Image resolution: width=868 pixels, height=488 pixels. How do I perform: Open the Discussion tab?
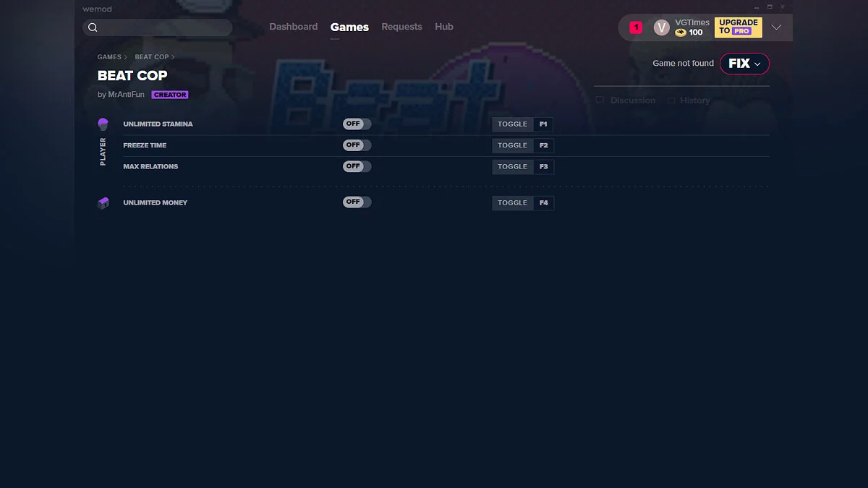(x=633, y=100)
